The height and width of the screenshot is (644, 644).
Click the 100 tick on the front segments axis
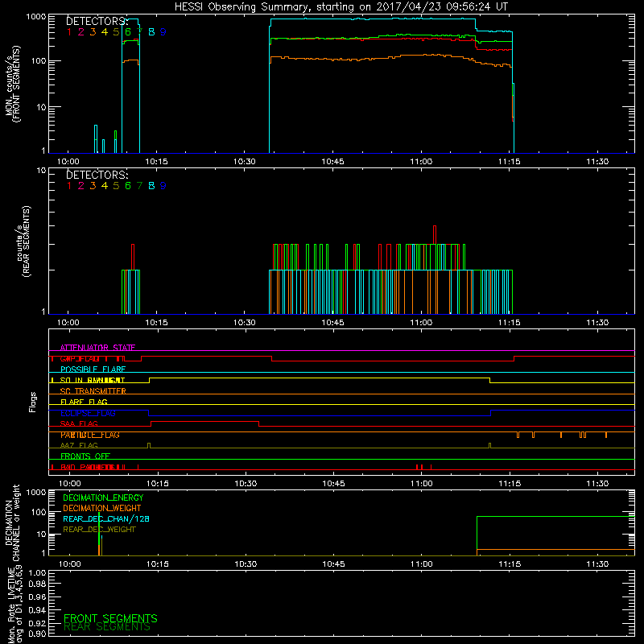[x=38, y=61]
